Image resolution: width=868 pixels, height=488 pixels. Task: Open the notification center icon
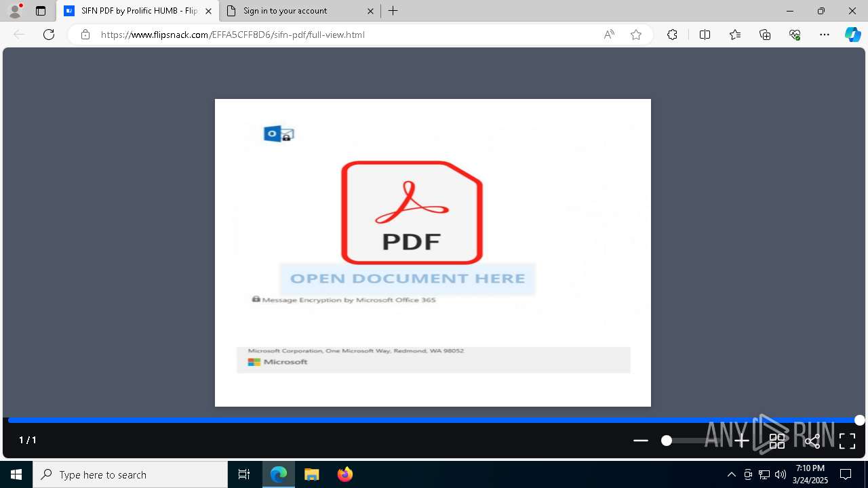(846, 474)
